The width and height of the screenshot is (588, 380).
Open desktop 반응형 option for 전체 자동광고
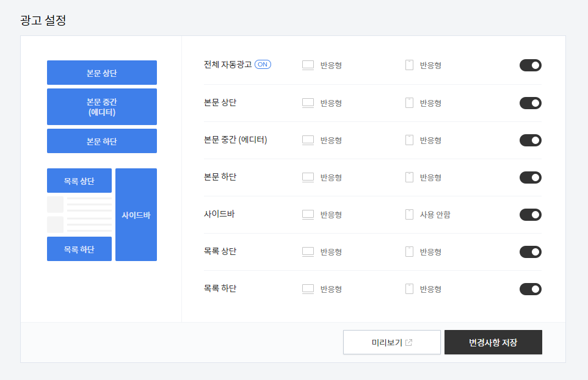tap(331, 65)
